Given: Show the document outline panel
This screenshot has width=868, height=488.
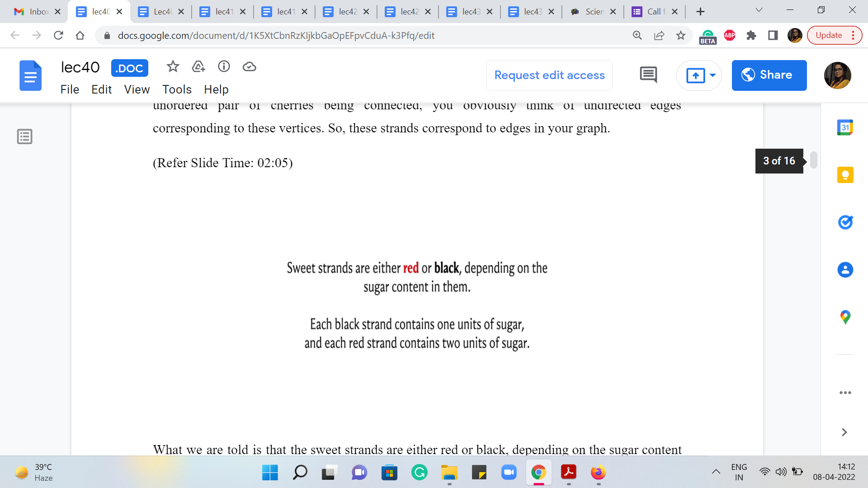Looking at the screenshot, I should coord(25,136).
